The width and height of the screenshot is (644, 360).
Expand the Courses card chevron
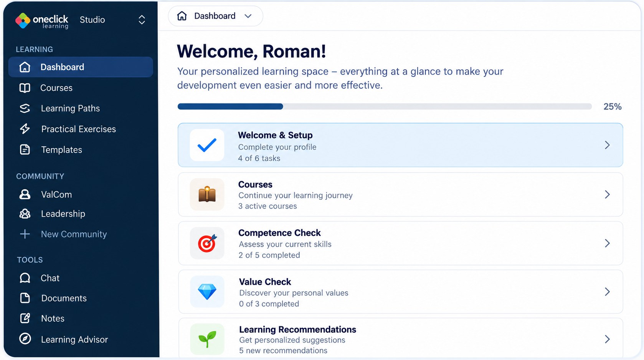(x=607, y=194)
